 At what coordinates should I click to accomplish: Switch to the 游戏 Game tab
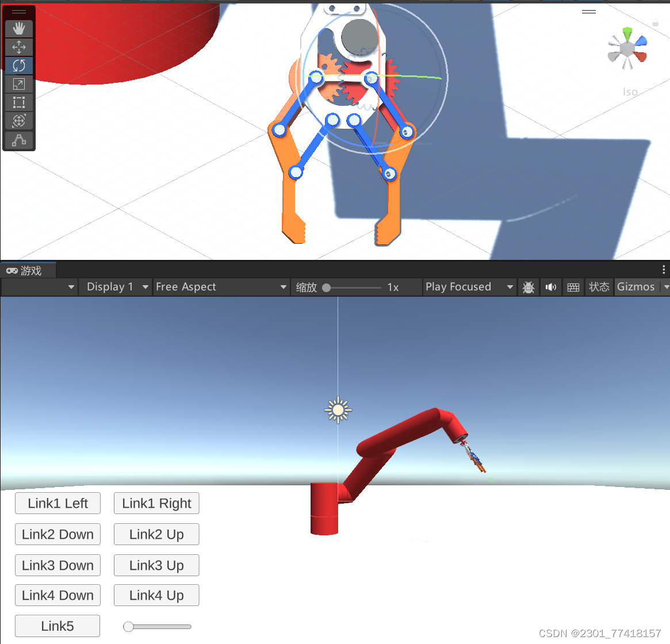(x=28, y=270)
